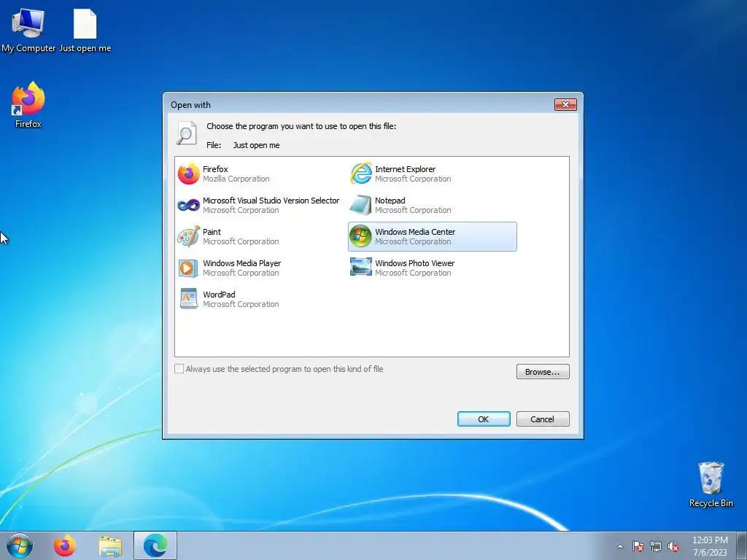Select the Firefox shortcut on desktop
747x560 pixels.
[28, 105]
